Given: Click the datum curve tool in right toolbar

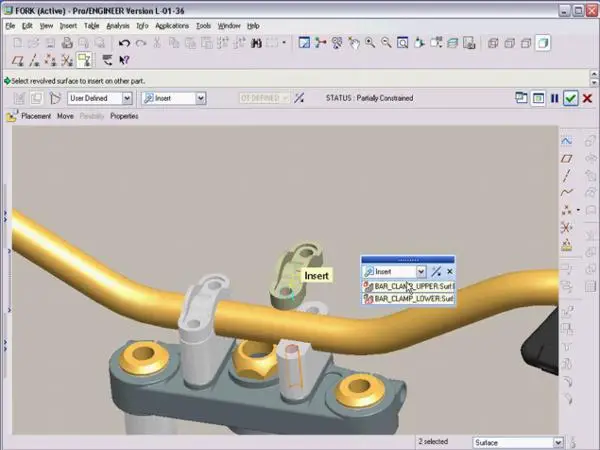Looking at the screenshot, I should tap(567, 192).
